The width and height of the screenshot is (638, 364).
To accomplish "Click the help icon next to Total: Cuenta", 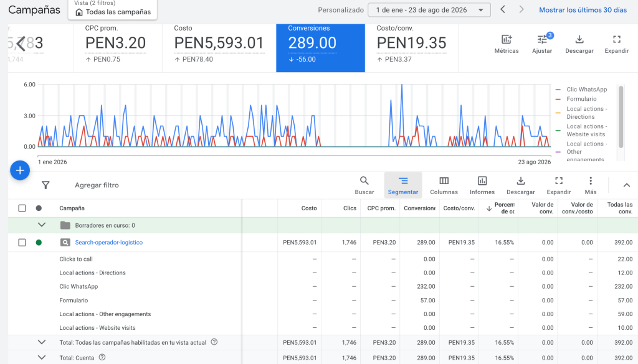I will point(102,358).
